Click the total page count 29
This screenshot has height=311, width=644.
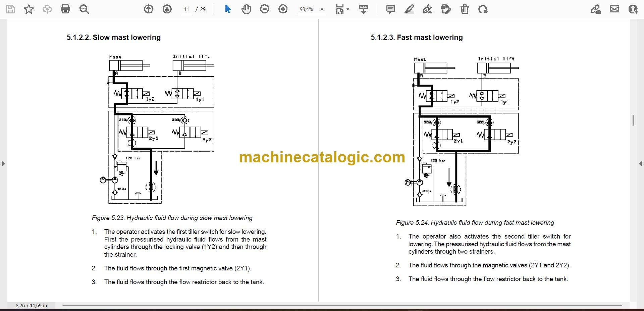point(203,9)
